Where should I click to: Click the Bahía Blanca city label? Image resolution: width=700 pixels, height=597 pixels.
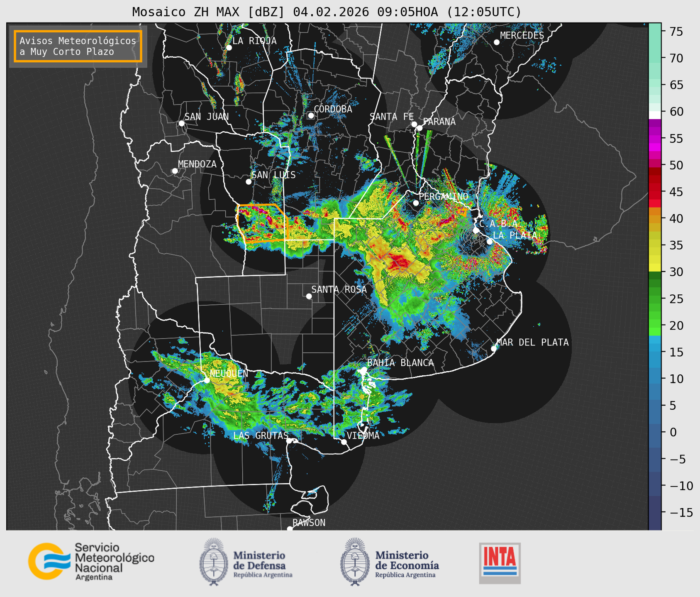click(400, 363)
